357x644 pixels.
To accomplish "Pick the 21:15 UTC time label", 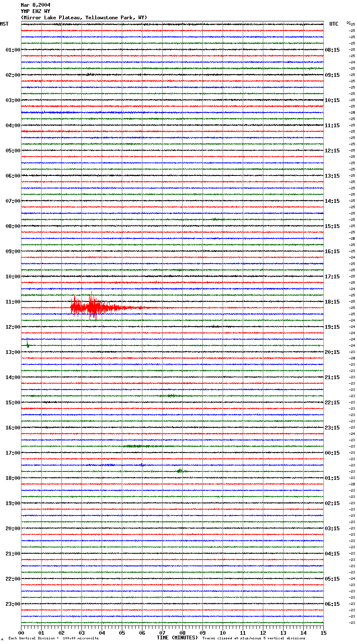I will pyautogui.click(x=332, y=377).
